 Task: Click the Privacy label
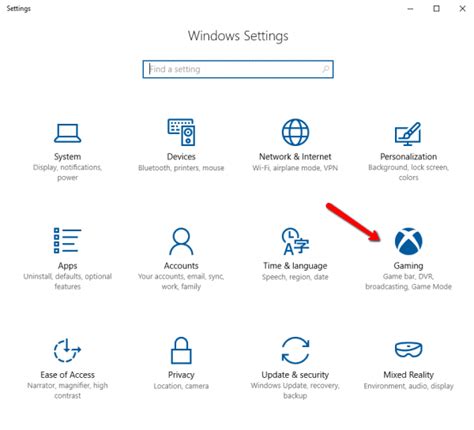[x=181, y=375]
